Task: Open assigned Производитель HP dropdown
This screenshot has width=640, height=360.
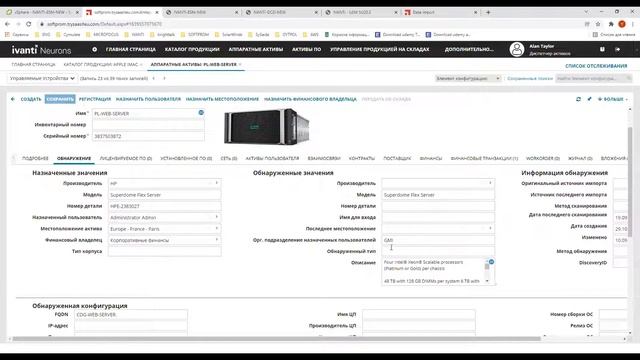Action: [x=216, y=183]
